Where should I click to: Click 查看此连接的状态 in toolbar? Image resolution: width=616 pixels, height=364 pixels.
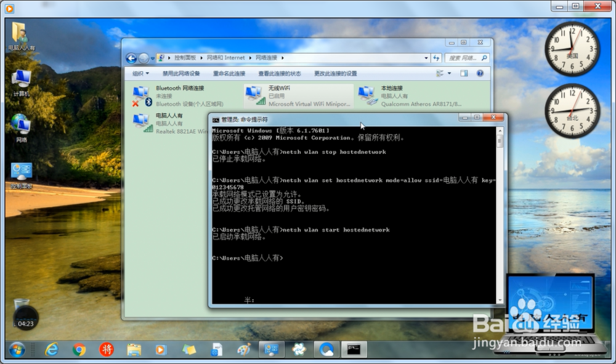pos(279,73)
